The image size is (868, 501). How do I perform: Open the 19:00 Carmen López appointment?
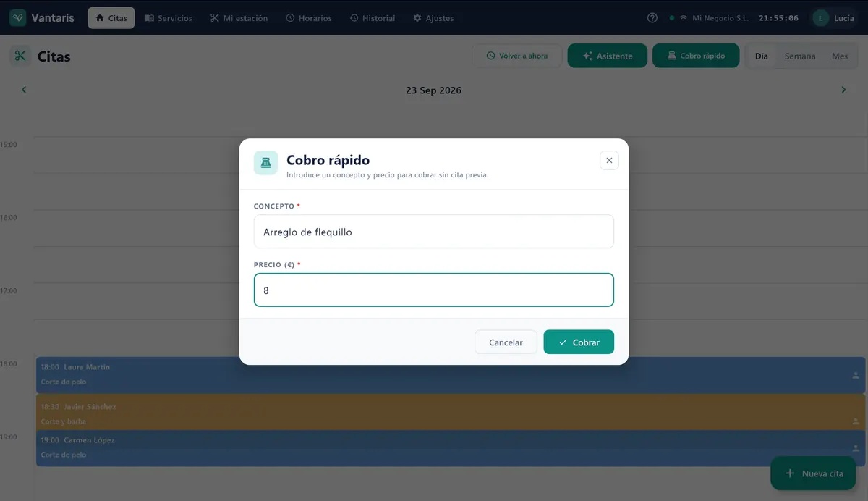(x=451, y=448)
